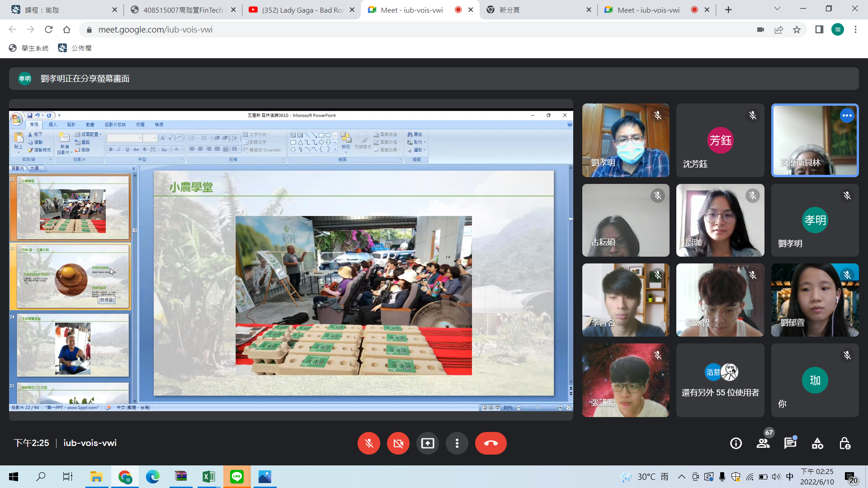The image size is (868, 488).
Task: Open LINE from the Windows taskbar
Action: 236,477
